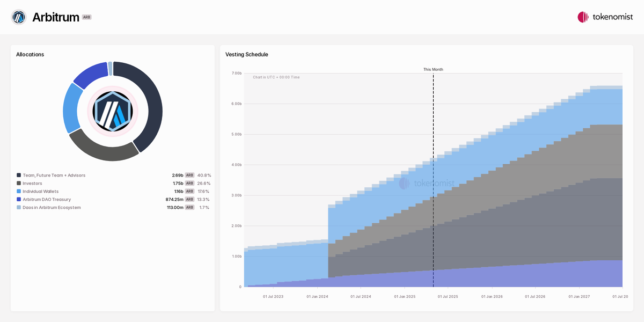Click the 01 Jan 2025 x-axis label

coord(405,296)
